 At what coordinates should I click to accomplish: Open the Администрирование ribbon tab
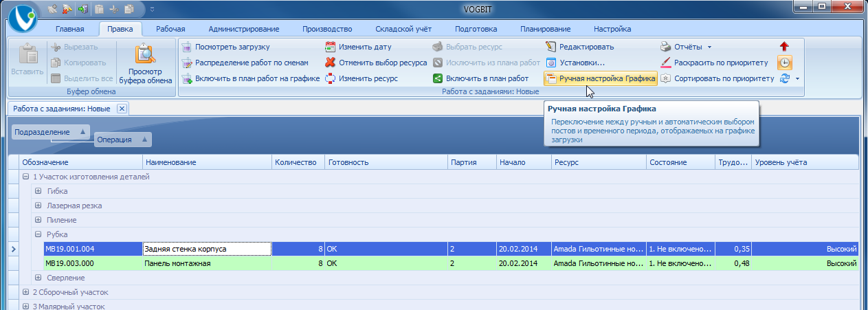coord(243,29)
